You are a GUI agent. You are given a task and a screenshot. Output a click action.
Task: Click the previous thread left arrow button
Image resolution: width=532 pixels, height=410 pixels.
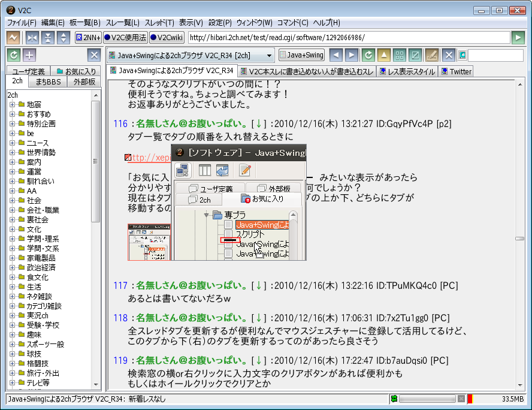[337, 55]
